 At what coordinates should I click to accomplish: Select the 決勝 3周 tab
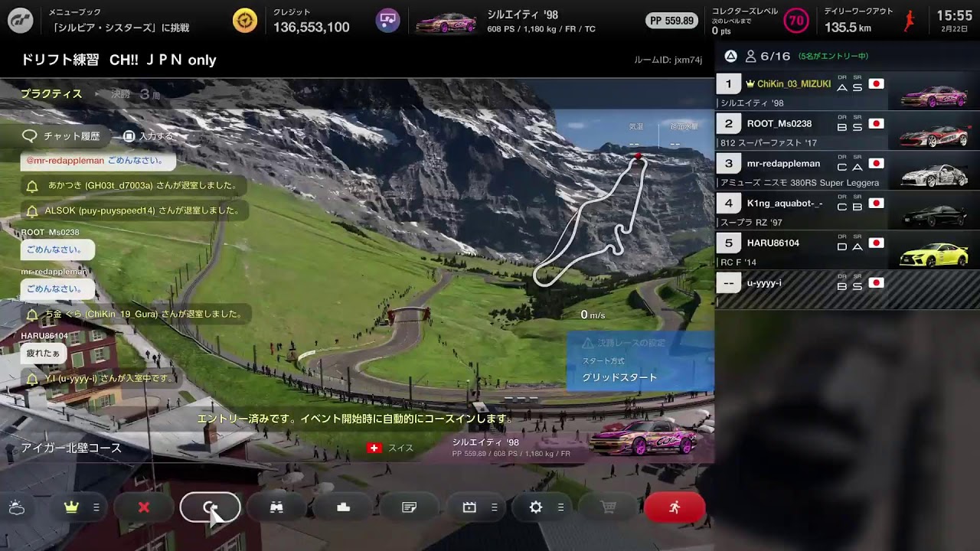tap(136, 94)
